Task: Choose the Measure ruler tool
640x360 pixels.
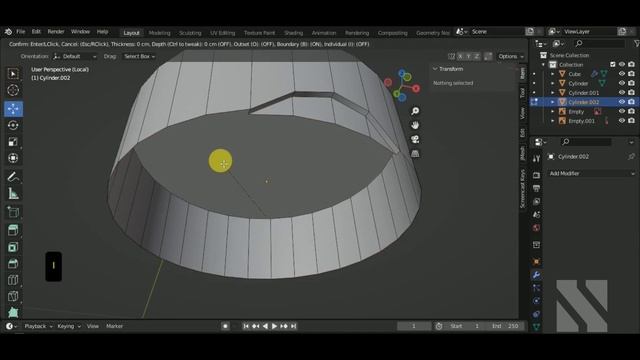Action: pyautogui.click(x=13, y=194)
